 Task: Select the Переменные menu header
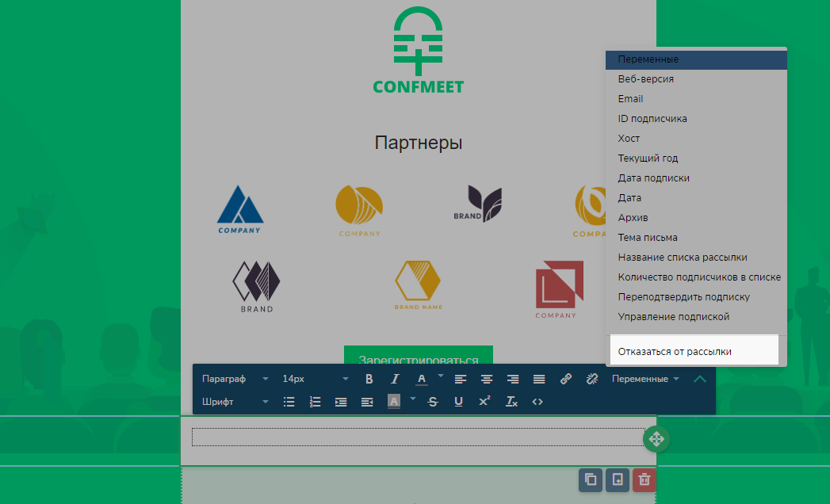tap(696, 59)
